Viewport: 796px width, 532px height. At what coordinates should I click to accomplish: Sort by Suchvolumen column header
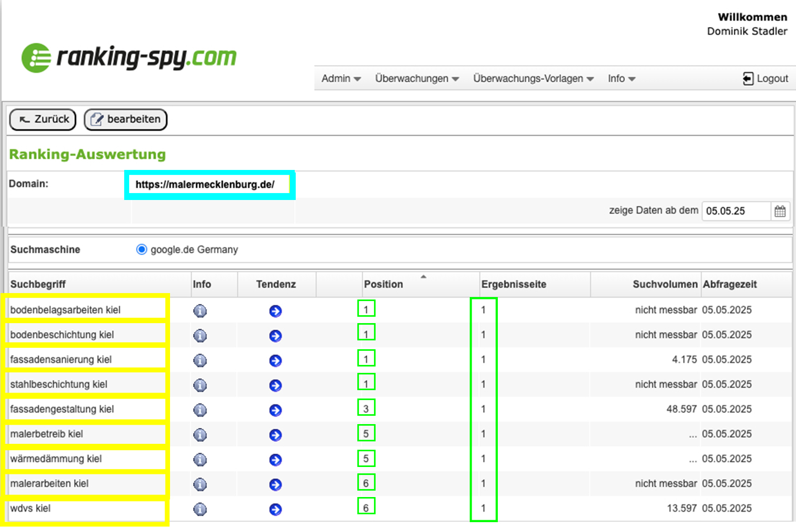coord(664,284)
